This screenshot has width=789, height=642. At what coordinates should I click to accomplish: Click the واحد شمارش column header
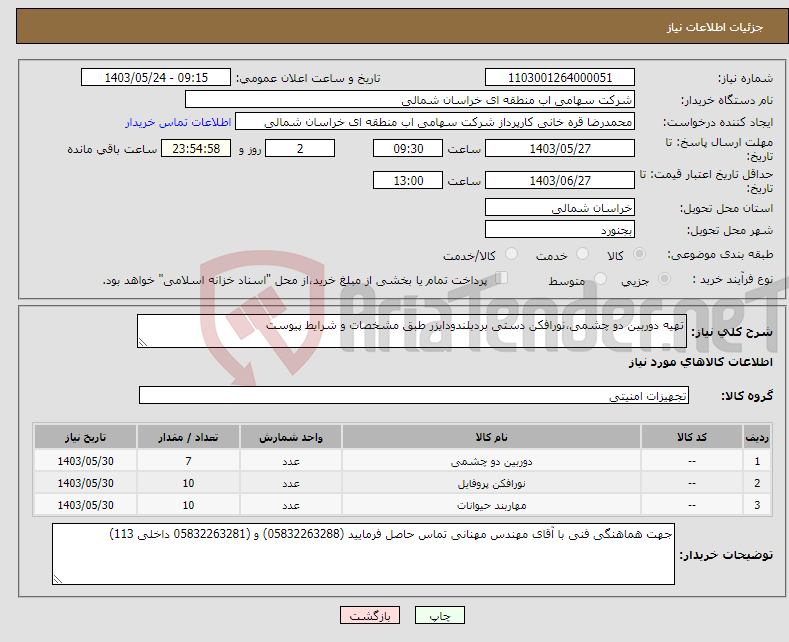[x=291, y=437]
